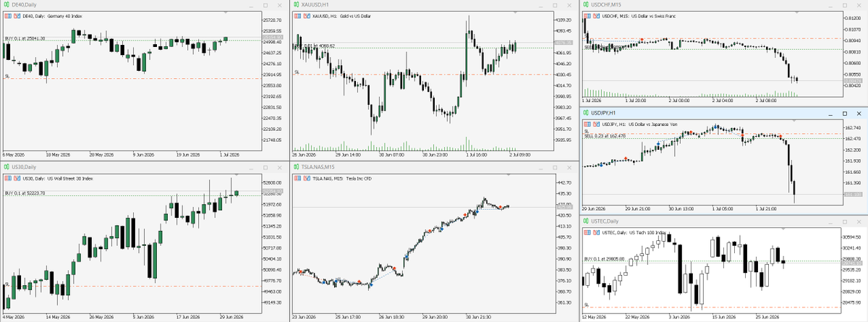Click the DE40,Daily window title icon
Viewport: 868px width, 322px height.
pos(6,5)
